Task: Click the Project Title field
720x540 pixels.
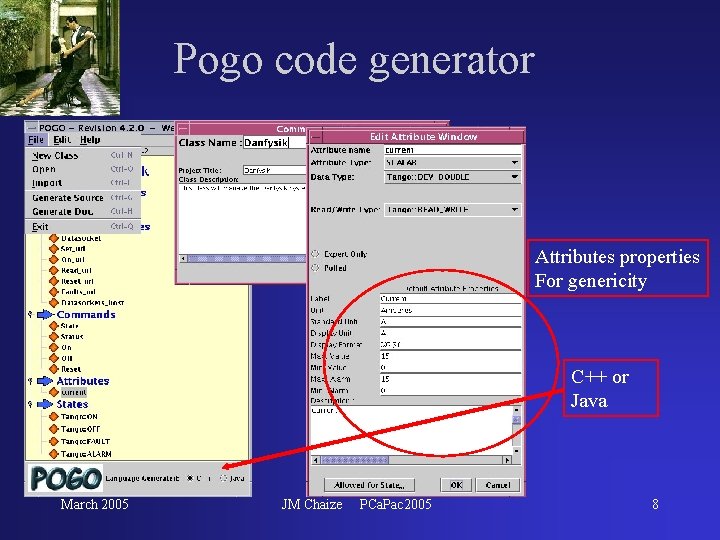Action: click(x=275, y=170)
